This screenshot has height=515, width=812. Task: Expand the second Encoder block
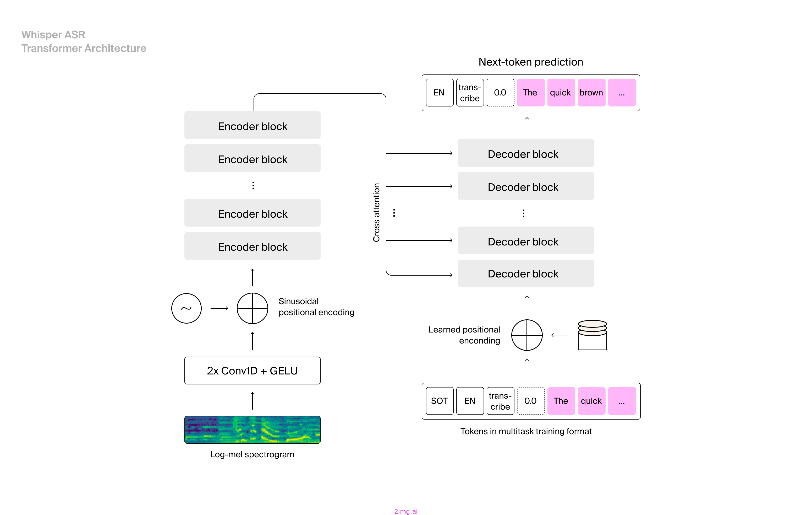(x=252, y=158)
